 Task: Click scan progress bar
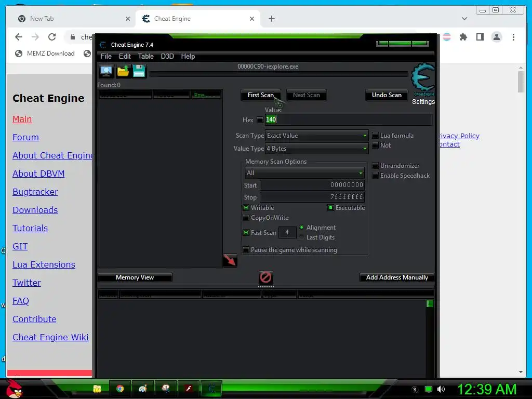[x=278, y=74]
